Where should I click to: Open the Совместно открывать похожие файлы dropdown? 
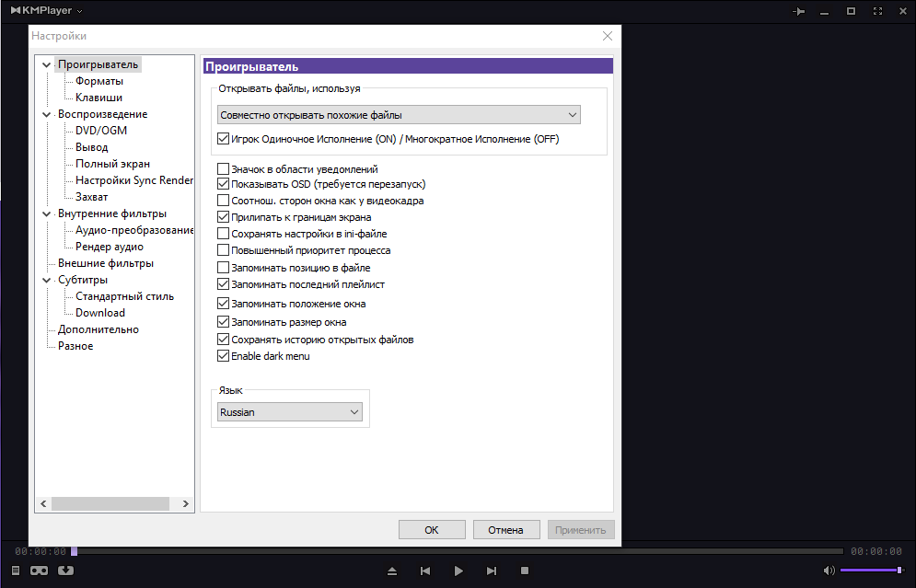399,115
